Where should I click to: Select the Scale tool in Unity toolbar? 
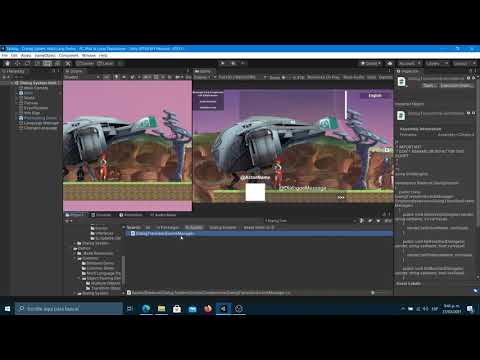click(x=38, y=63)
